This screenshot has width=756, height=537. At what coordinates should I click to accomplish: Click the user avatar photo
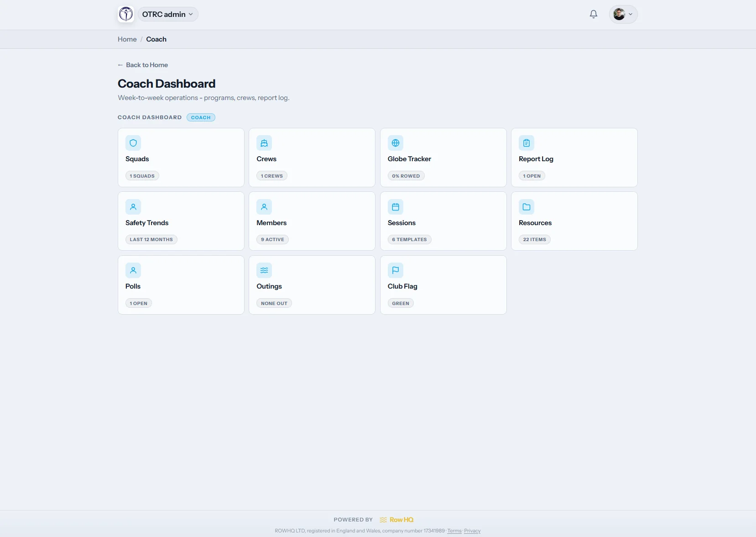coord(619,14)
